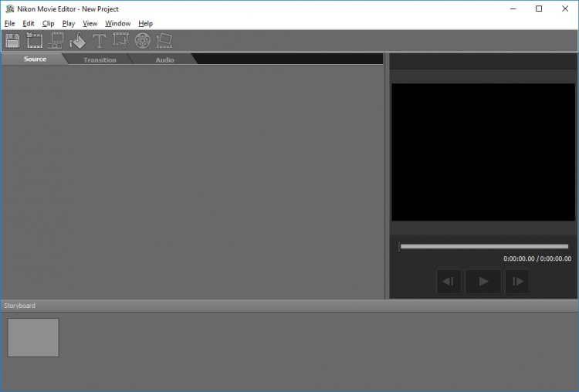Click the tilted filmstrip photos toolbar icon
Image resolution: width=579 pixels, height=392 pixels.
tap(164, 41)
